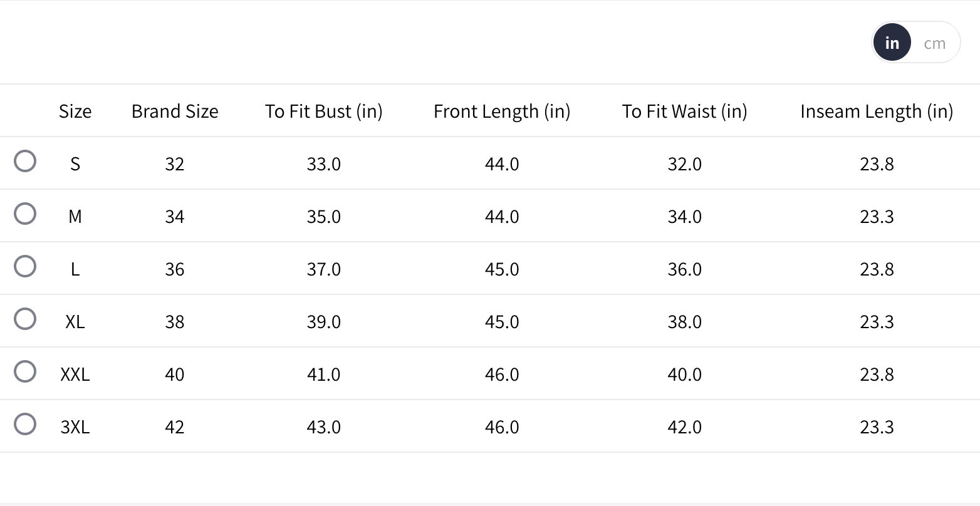Click waist value 36.0 in L row
This screenshot has width=980, height=506.
point(684,269)
